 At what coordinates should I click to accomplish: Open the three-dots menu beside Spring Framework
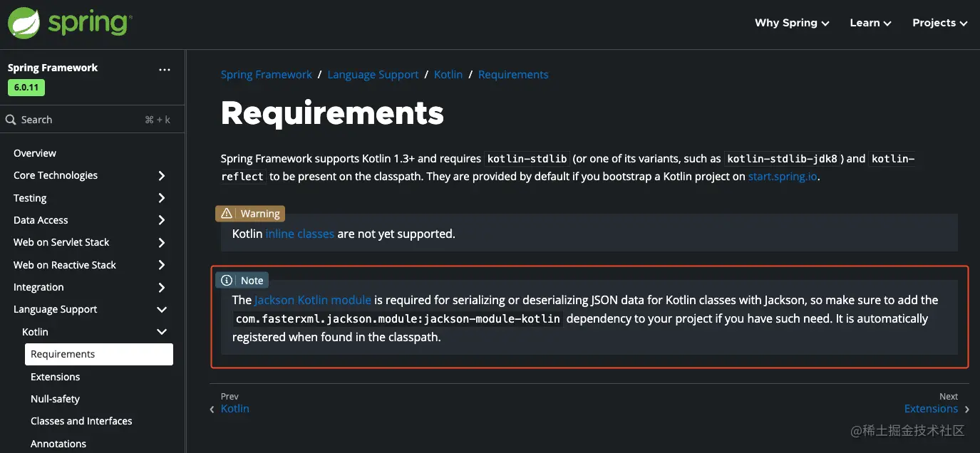pyautogui.click(x=165, y=70)
